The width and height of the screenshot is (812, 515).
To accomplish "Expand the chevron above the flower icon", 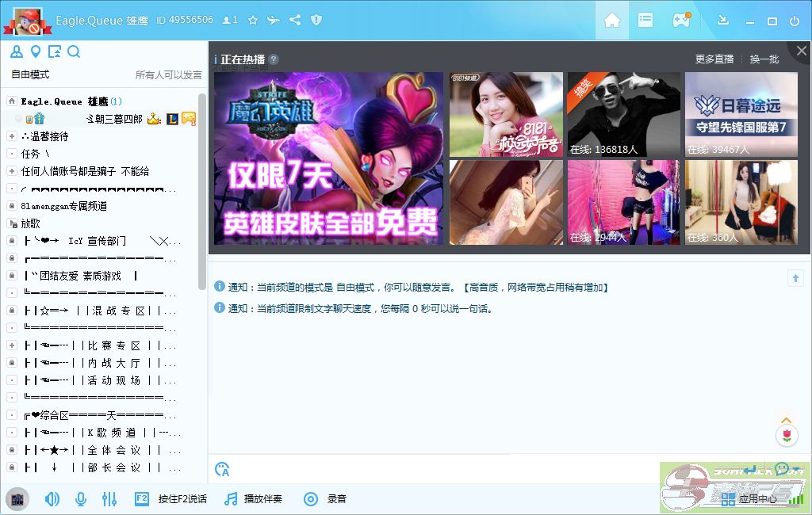I will tap(786, 420).
